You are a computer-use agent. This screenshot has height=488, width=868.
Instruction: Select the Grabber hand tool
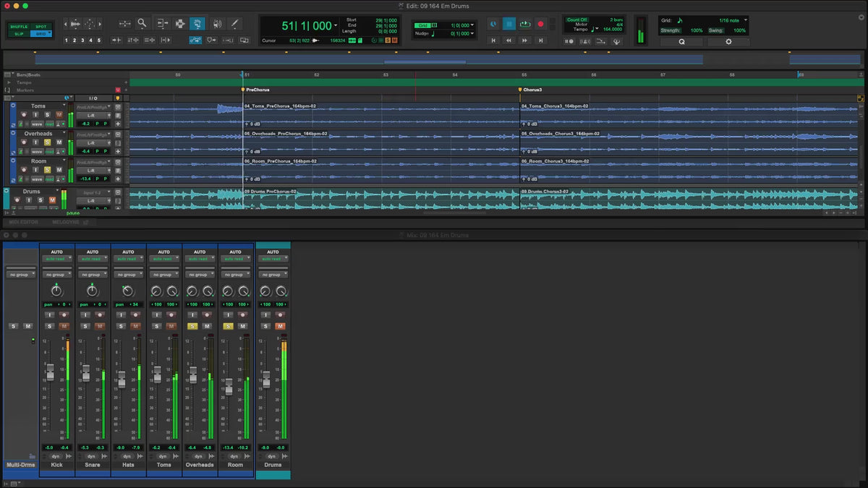pos(197,24)
